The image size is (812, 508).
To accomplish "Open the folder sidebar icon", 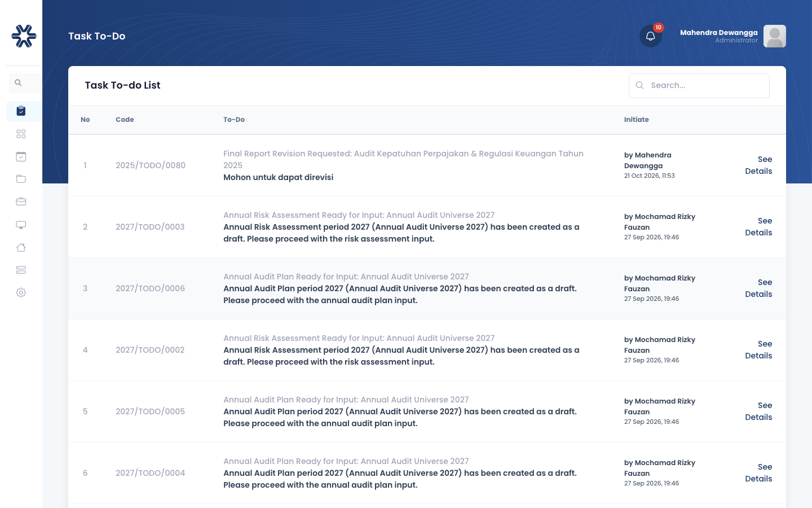I will click(x=21, y=179).
